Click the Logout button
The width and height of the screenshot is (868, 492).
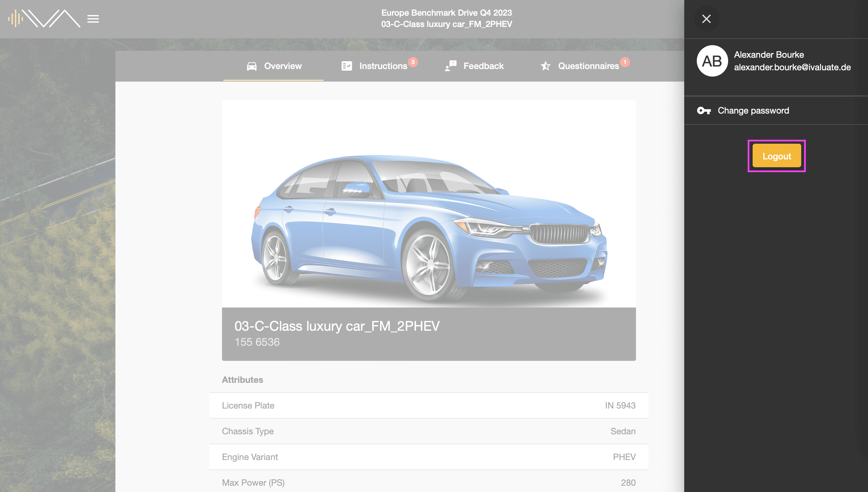(x=776, y=156)
